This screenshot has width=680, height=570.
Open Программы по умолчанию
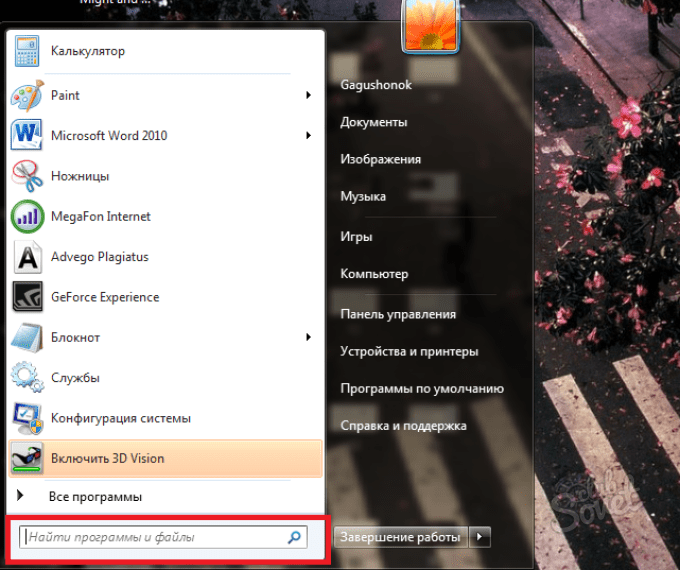coord(422,388)
